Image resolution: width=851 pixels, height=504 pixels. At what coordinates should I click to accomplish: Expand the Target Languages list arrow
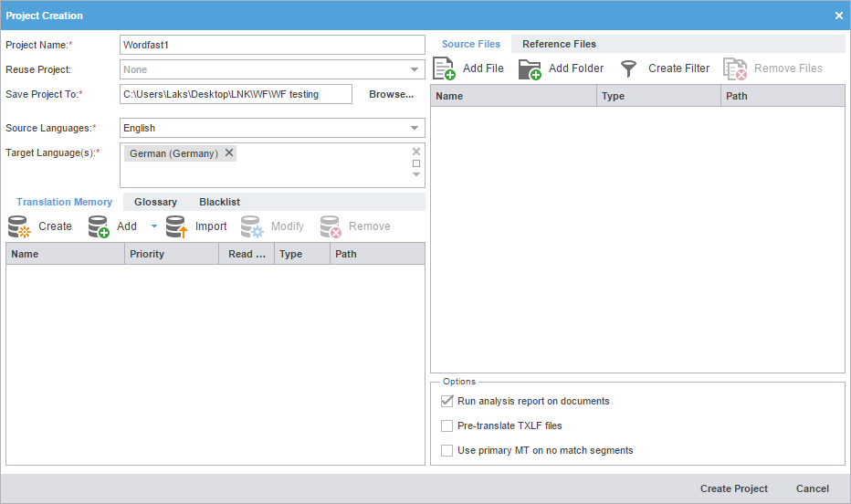[416, 174]
